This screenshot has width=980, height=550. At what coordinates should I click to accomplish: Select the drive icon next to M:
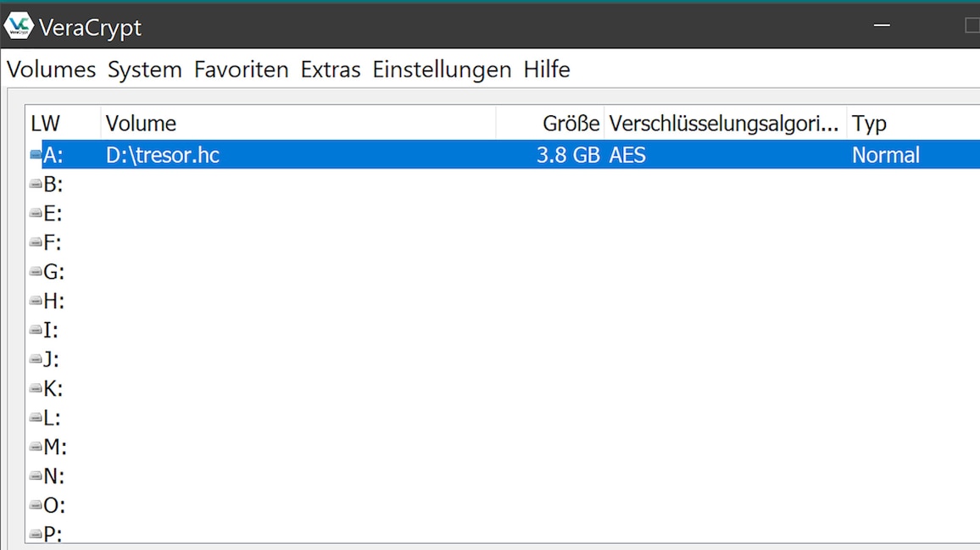click(36, 447)
